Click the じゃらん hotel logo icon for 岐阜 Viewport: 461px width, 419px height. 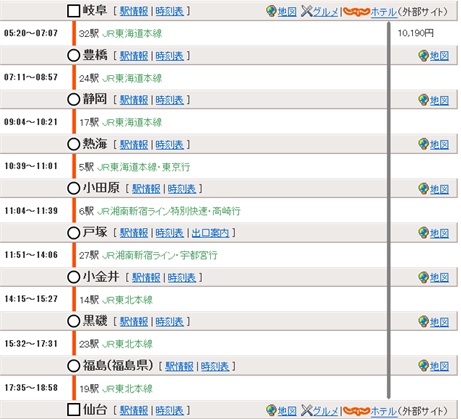[x=356, y=12]
